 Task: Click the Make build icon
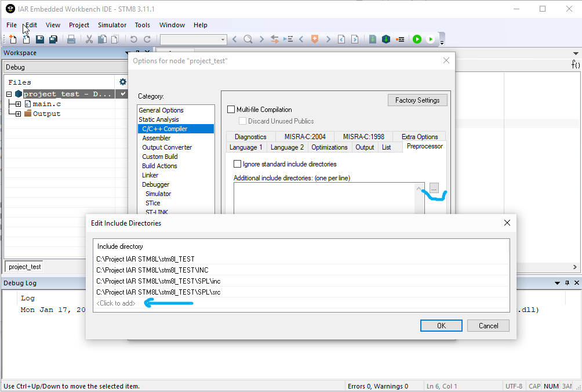(386, 39)
